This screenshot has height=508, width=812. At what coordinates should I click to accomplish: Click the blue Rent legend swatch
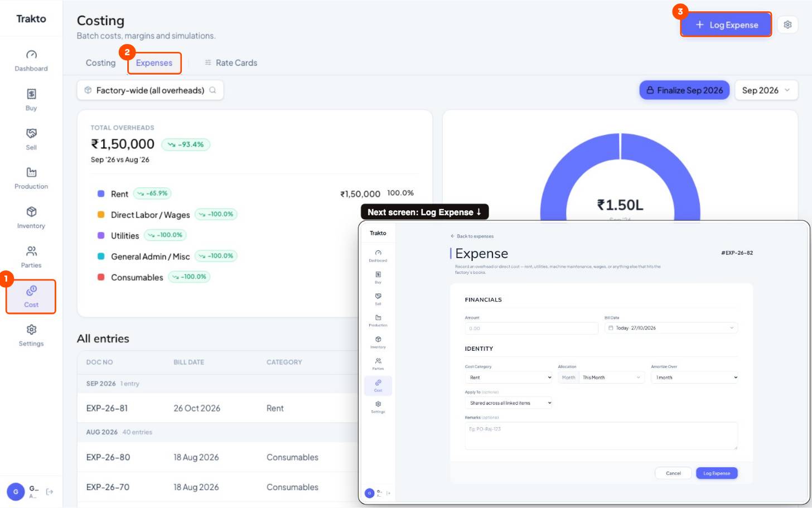click(101, 194)
